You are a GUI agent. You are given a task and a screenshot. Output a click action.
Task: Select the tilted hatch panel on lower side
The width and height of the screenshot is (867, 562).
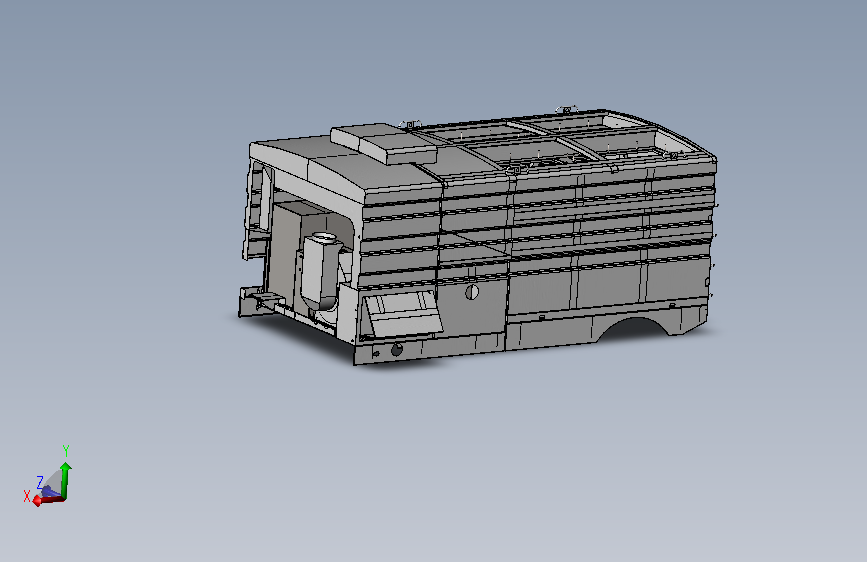402,313
